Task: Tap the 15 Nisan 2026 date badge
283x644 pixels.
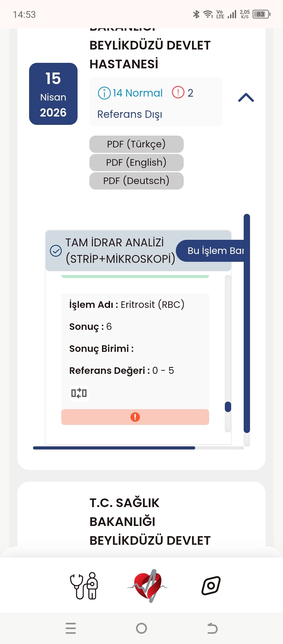Action: click(x=53, y=94)
